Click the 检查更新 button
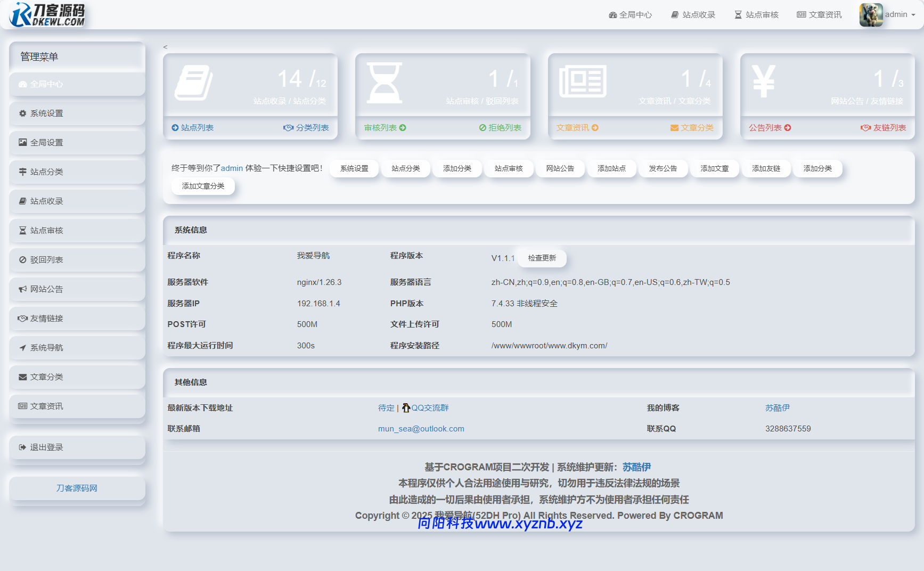The height and width of the screenshot is (571, 924). pos(542,258)
